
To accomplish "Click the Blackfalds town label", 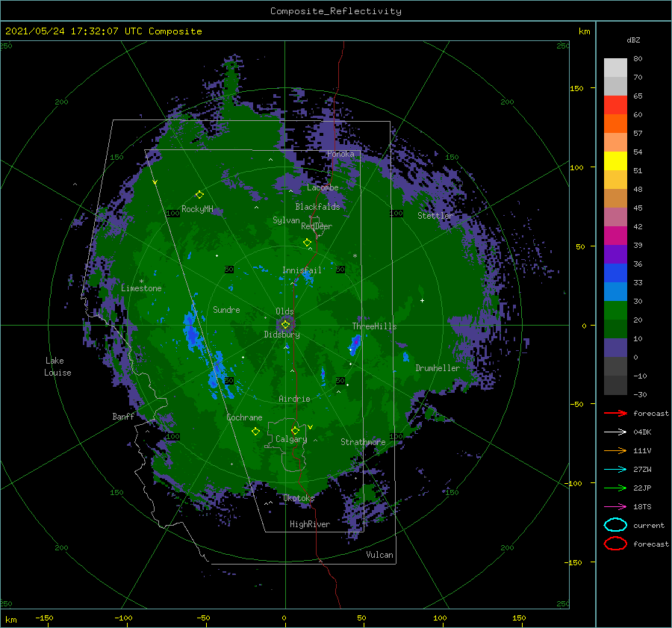I will [x=317, y=207].
